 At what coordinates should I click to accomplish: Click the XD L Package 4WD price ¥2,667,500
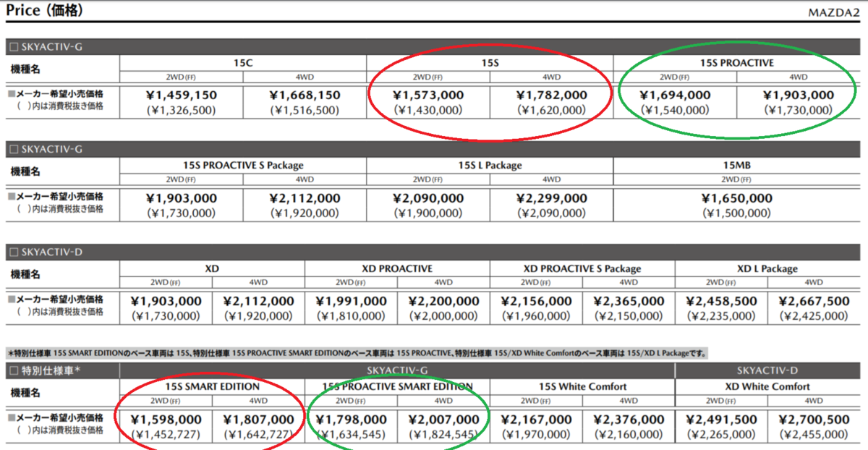(814, 301)
